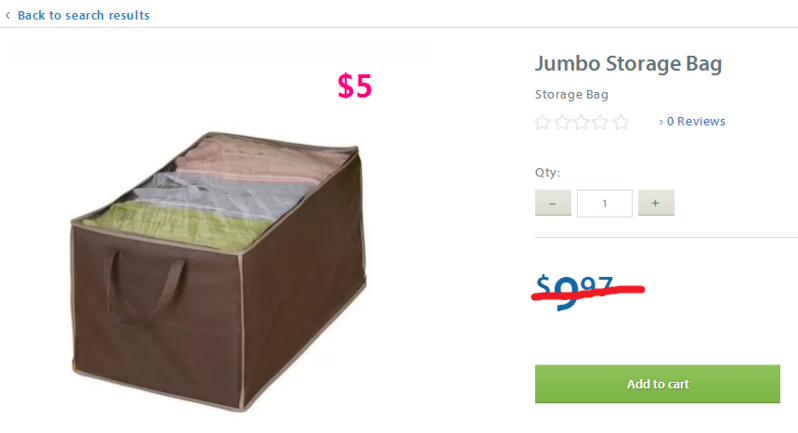This screenshot has width=798, height=433.
Task: Select the fifth rating star
Action: pyautogui.click(x=620, y=122)
